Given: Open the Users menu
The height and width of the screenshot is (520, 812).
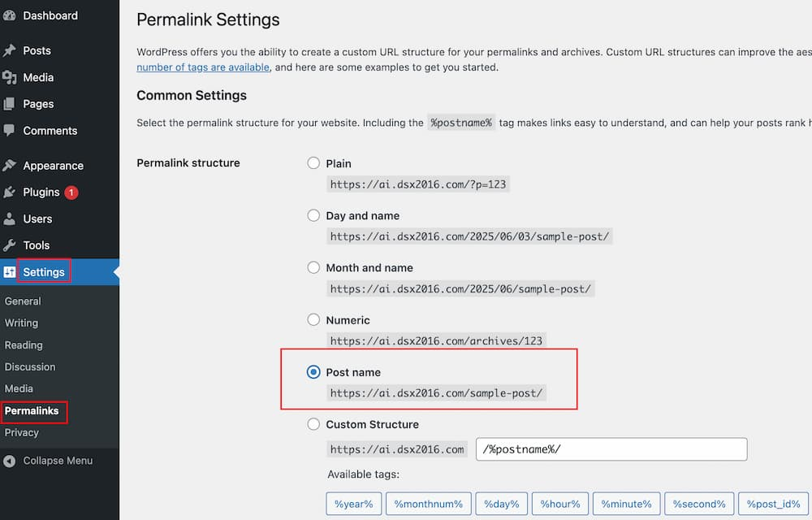Looking at the screenshot, I should [x=38, y=219].
